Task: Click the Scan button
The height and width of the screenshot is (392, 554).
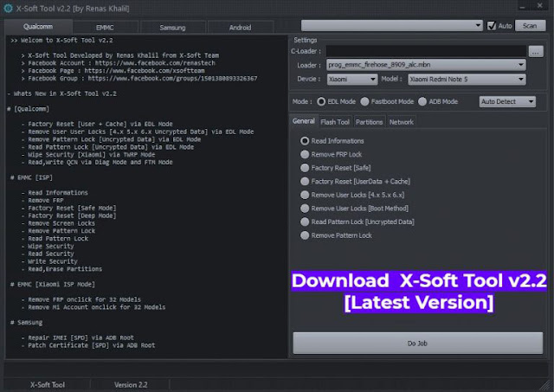Action: point(530,26)
